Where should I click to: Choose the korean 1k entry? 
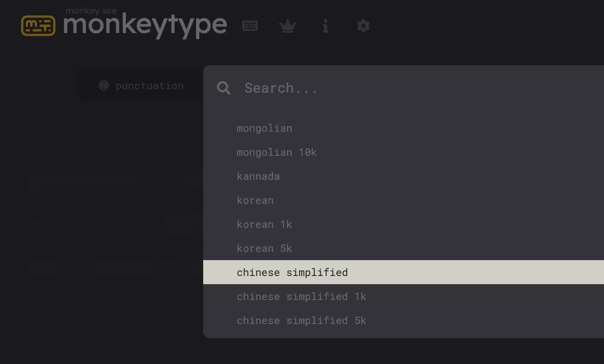tap(403, 224)
